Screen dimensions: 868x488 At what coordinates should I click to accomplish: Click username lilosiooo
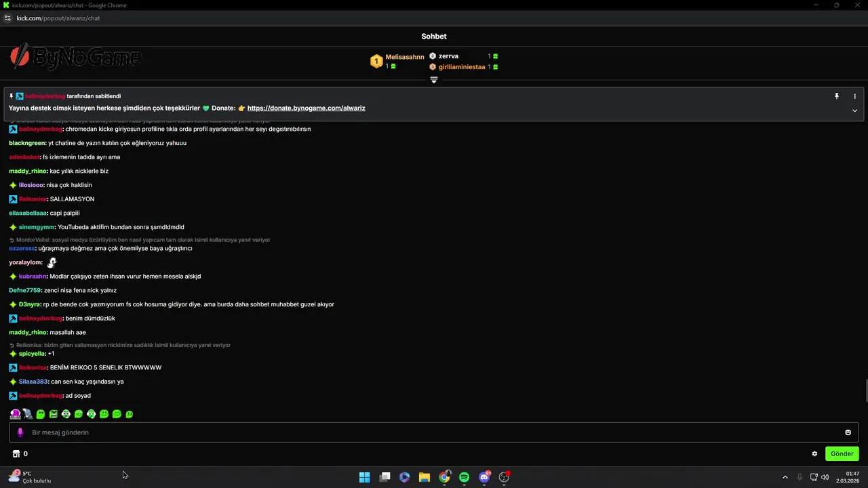coord(31,185)
